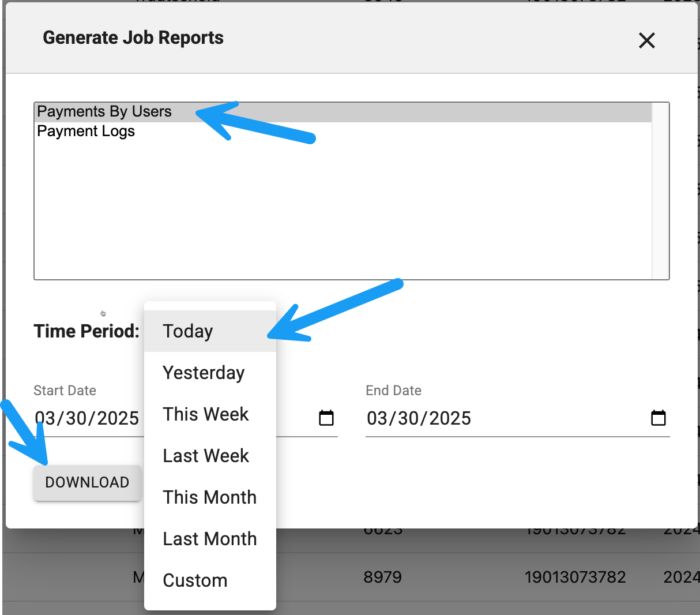The height and width of the screenshot is (615, 700).
Task: Click the Start Date input field
Action: [x=86, y=418]
